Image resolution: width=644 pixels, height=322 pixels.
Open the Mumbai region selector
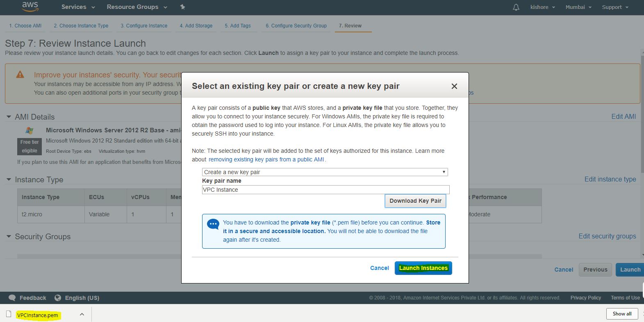(x=578, y=7)
